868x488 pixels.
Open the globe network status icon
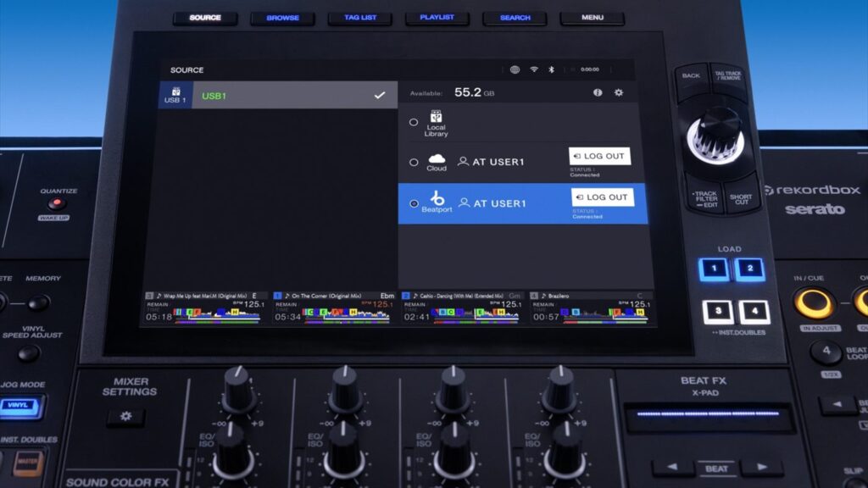point(515,70)
